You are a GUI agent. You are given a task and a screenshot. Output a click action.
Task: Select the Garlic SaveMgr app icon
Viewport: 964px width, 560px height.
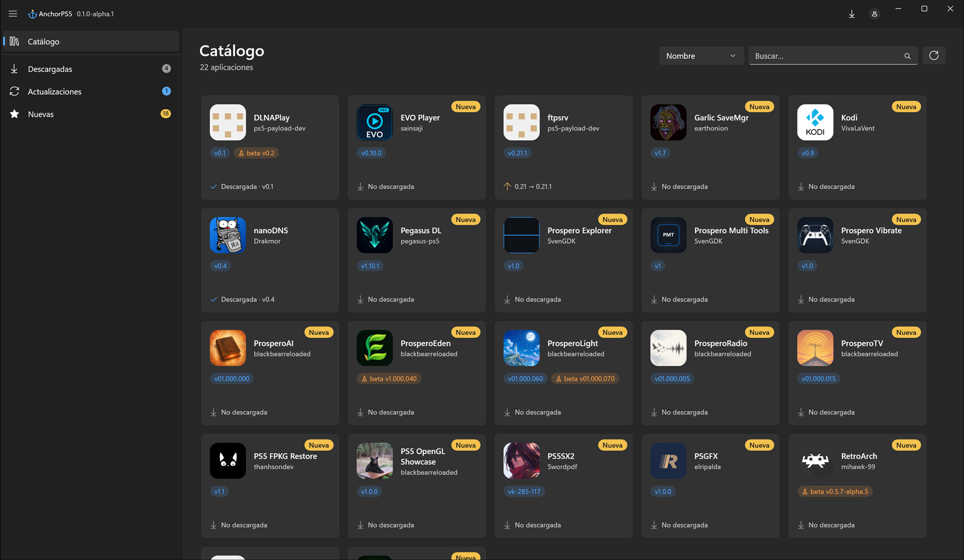coord(668,122)
